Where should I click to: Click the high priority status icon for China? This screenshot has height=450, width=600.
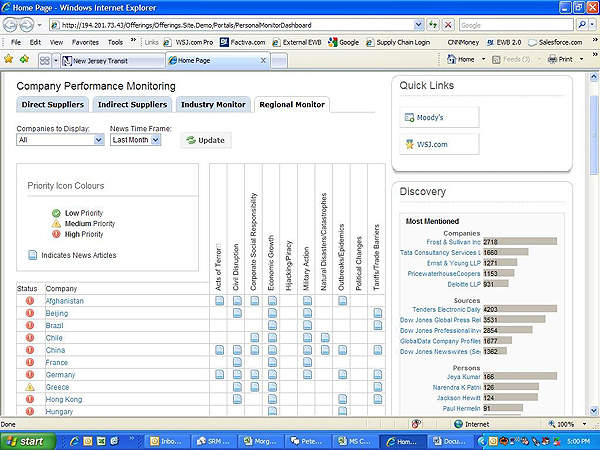click(30, 350)
